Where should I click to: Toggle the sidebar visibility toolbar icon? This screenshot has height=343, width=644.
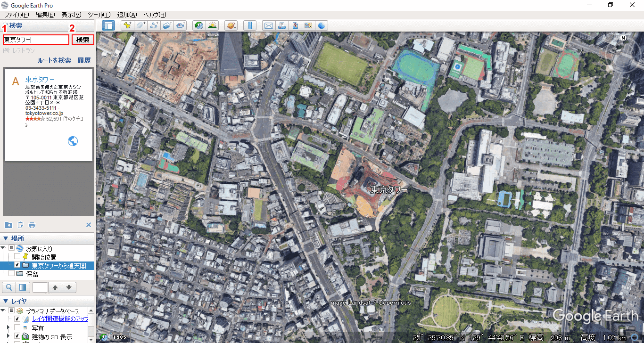[108, 25]
